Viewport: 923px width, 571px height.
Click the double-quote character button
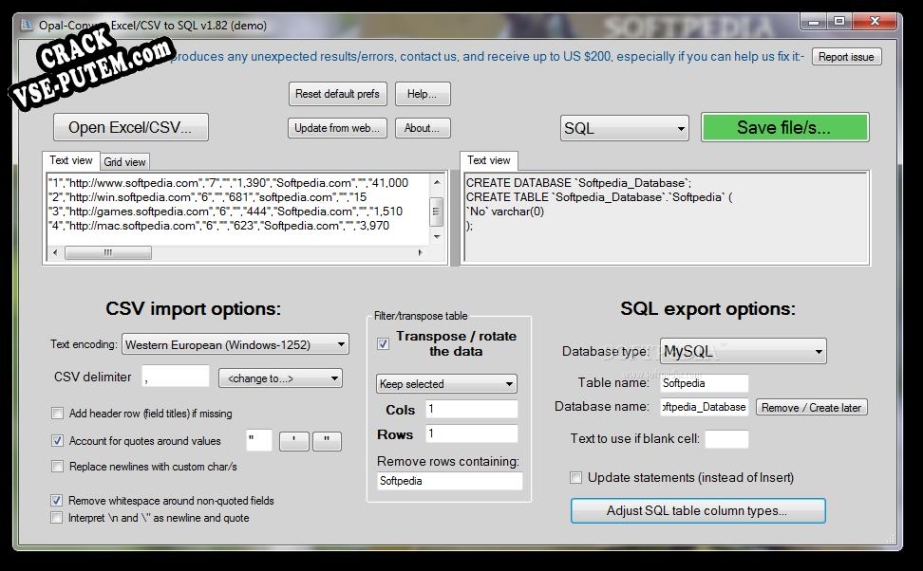point(327,441)
